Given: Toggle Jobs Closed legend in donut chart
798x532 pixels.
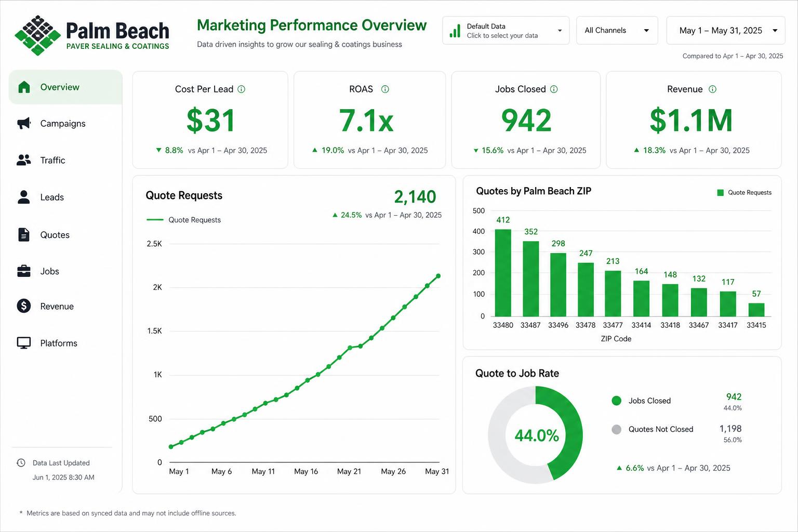Looking at the screenshot, I should 641,401.
